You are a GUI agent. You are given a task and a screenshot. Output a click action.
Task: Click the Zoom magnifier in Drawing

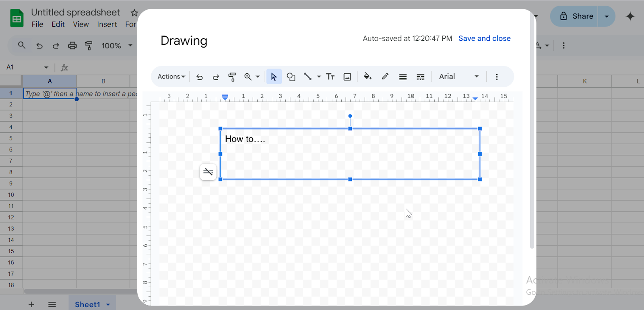coord(248,77)
